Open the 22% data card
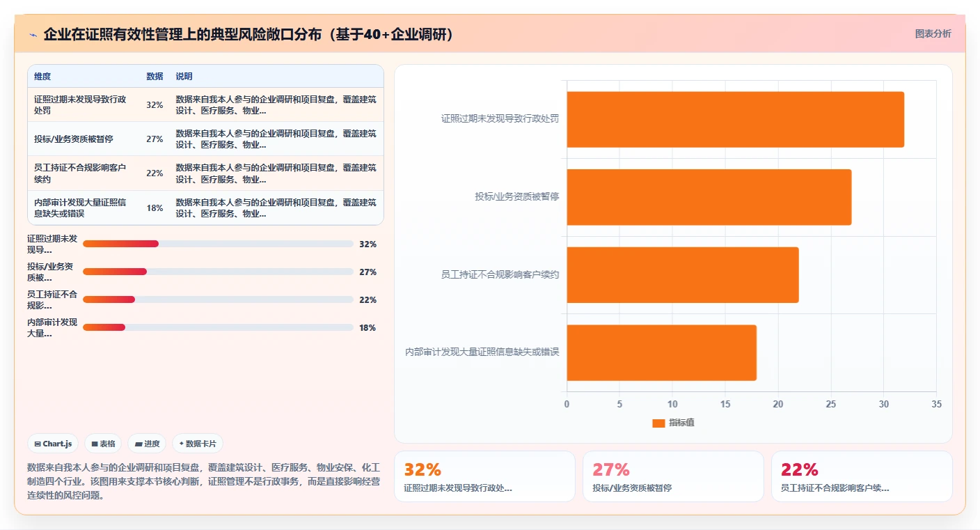 862,476
